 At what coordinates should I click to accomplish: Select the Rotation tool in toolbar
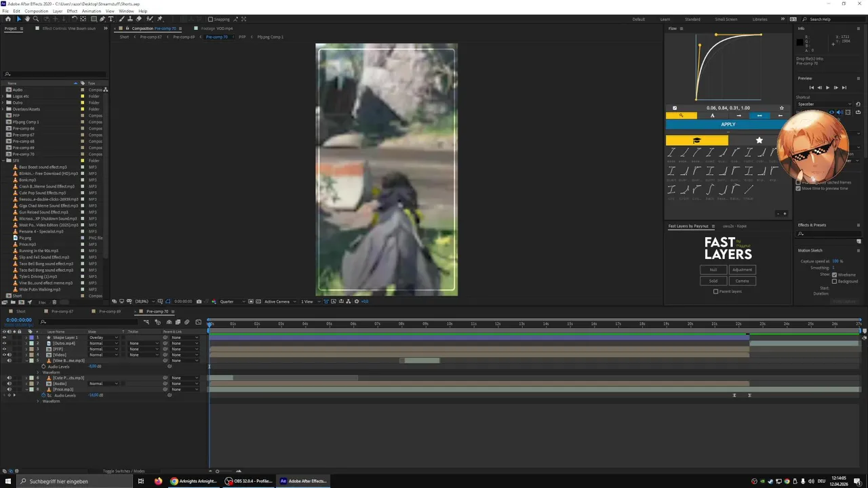click(74, 19)
